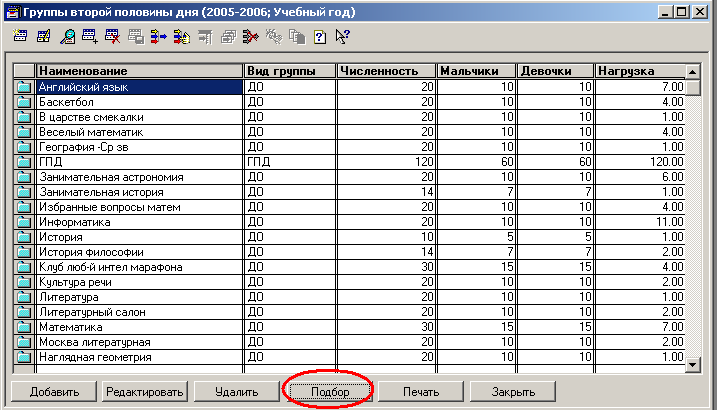The height and width of the screenshot is (410, 717).
Task: Click the toolbar icon with red X
Action: [x=111, y=38]
